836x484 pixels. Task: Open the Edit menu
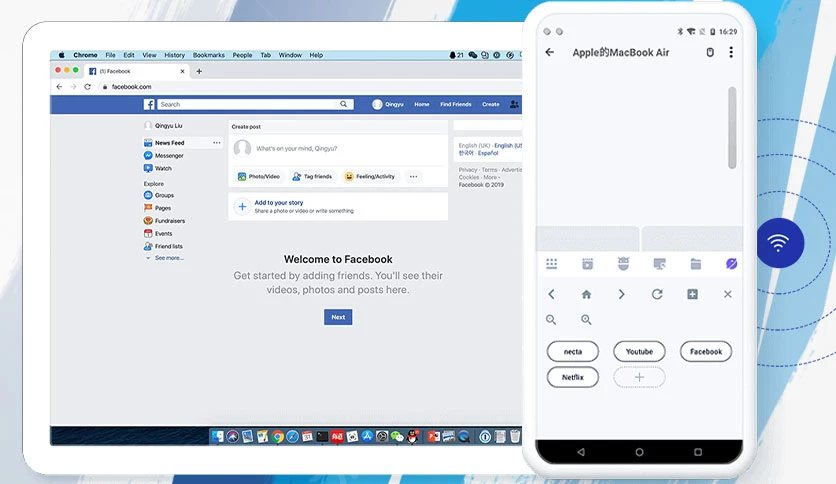pyautogui.click(x=129, y=55)
